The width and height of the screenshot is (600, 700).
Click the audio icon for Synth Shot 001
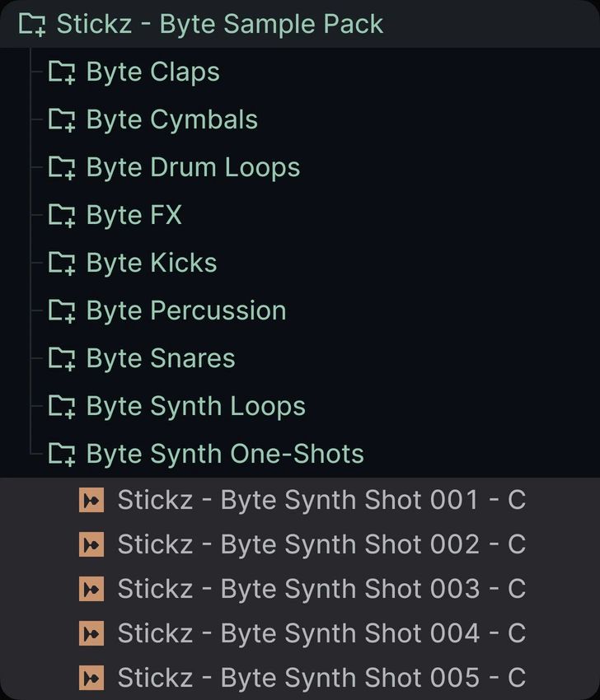click(91, 500)
